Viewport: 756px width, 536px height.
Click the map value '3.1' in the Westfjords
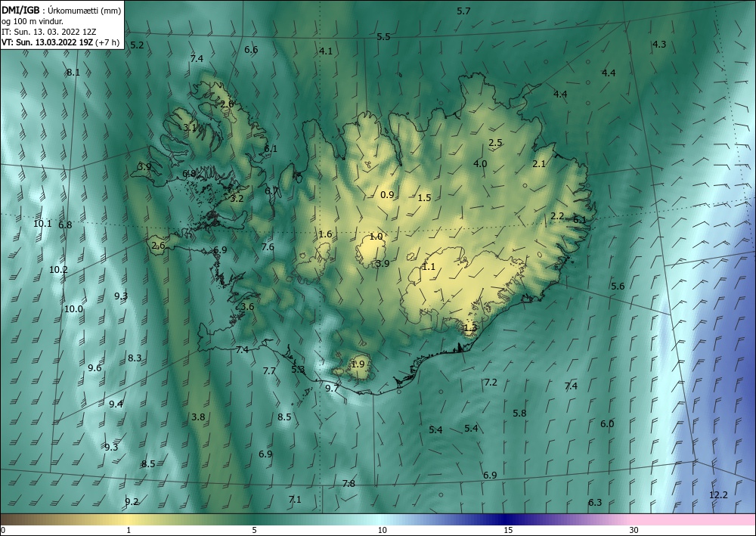[190, 128]
